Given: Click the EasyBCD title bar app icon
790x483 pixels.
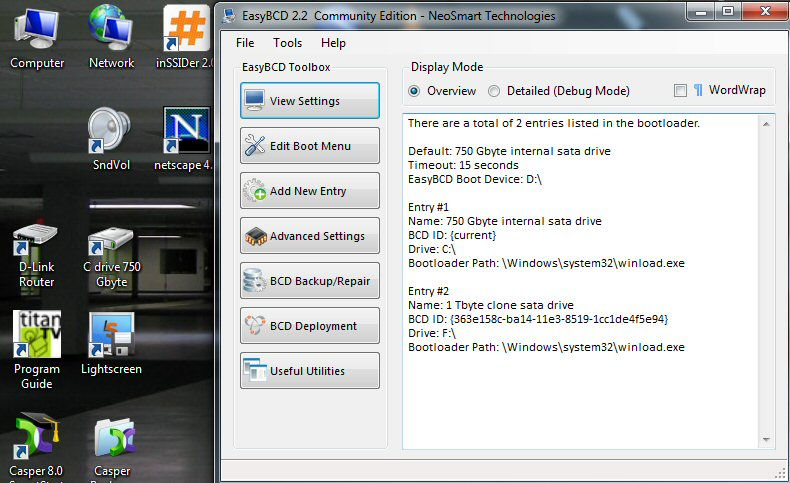Looking at the screenshot, I should [229, 16].
